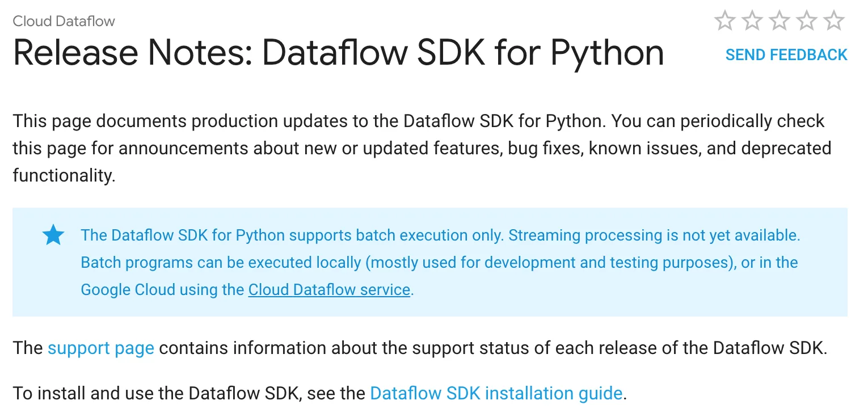Open the SEND FEEDBACK link
Viewport: 868px width, 413px height.
(x=786, y=55)
